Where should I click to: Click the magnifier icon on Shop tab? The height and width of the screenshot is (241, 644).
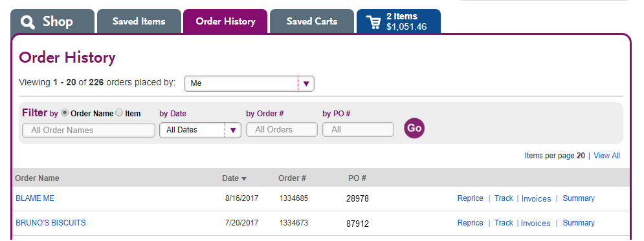pyautogui.click(x=28, y=22)
